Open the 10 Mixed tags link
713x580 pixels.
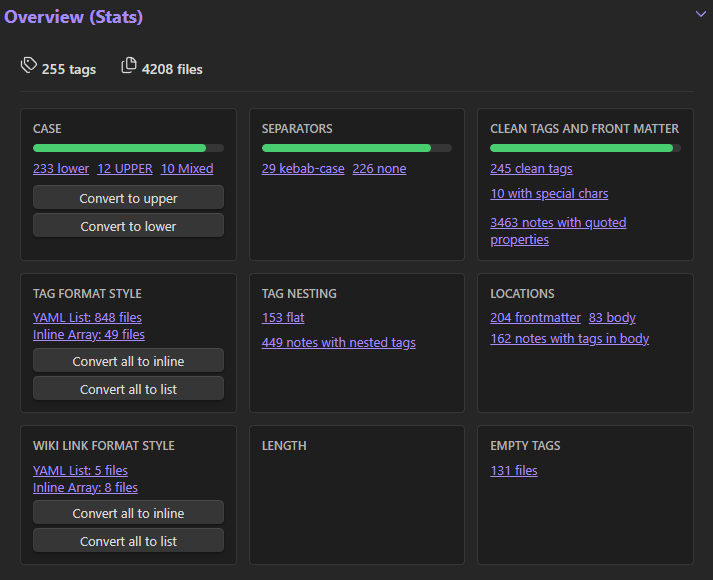187,169
